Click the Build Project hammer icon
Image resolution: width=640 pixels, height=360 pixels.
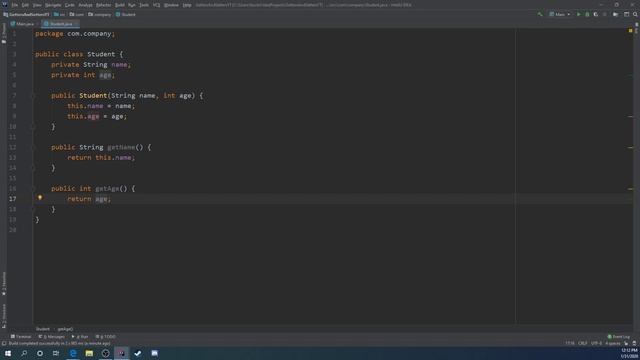[x=540, y=14]
